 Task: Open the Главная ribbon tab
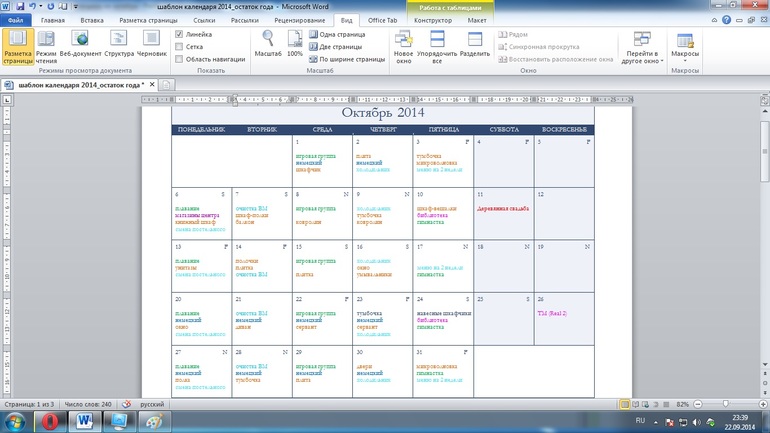52,20
